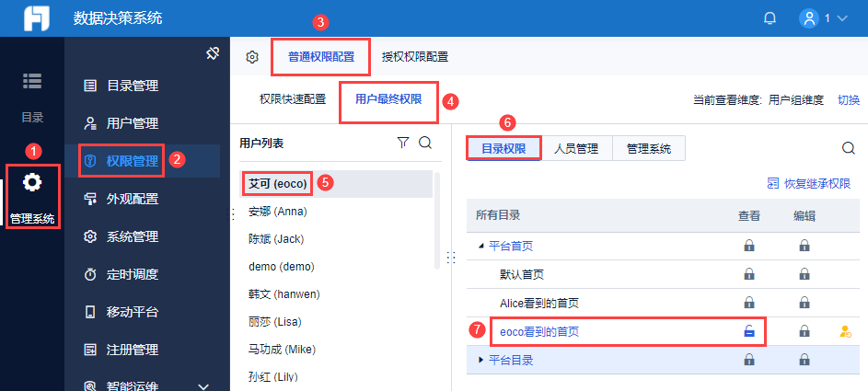
Task: Click the filter icon in user list
Action: 402,143
